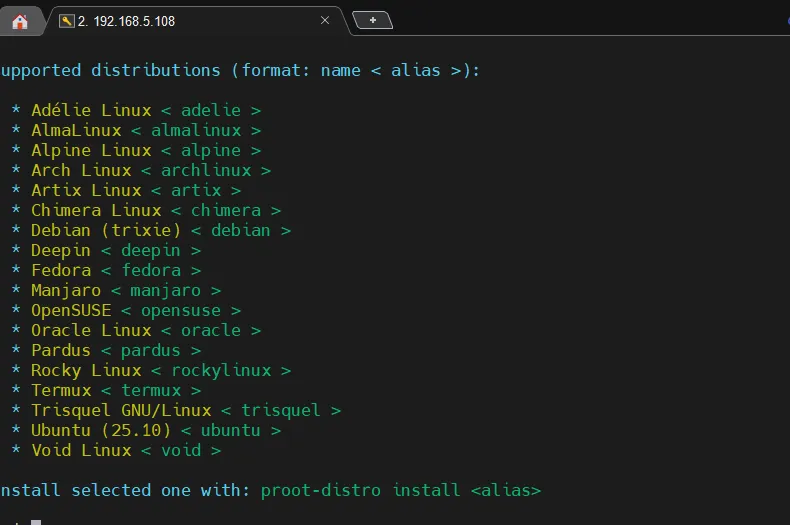Click the 'chimera' alias text
The height and width of the screenshot is (525, 790).
click(x=226, y=210)
